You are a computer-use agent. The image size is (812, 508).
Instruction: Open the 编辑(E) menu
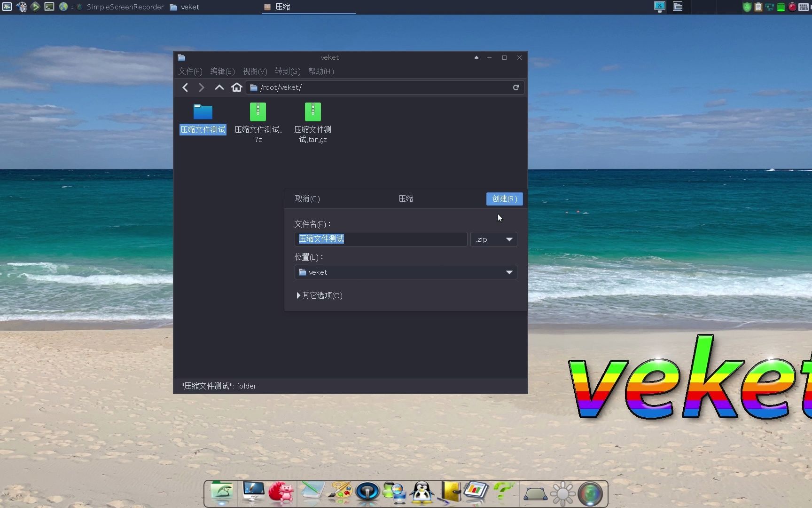coord(222,71)
